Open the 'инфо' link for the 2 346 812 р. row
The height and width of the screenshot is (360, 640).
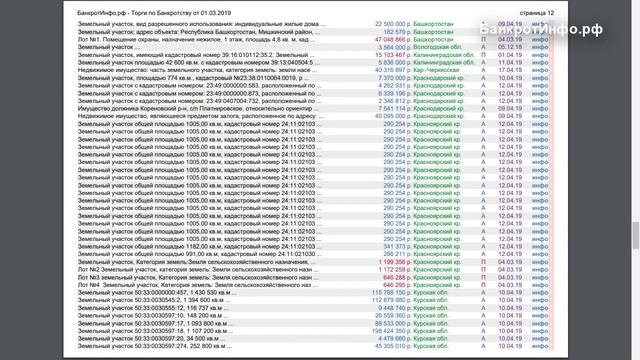pos(540,101)
